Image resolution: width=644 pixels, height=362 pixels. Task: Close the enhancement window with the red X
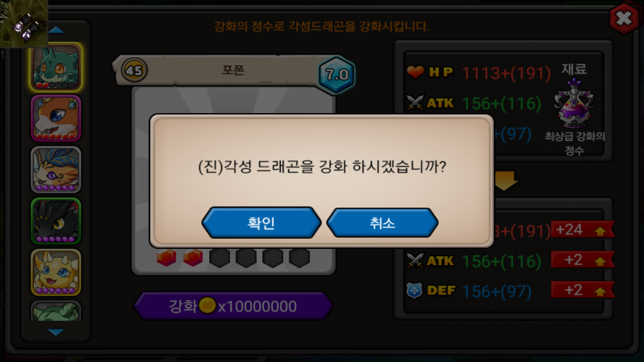(624, 19)
